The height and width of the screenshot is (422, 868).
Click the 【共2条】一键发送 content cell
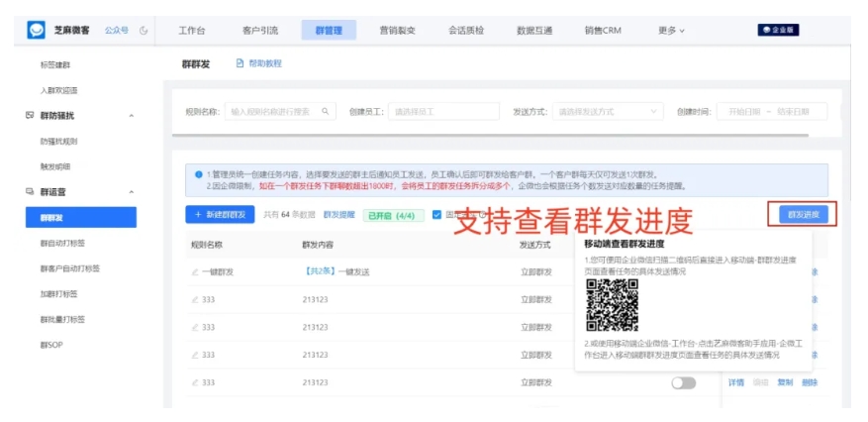pos(336,271)
